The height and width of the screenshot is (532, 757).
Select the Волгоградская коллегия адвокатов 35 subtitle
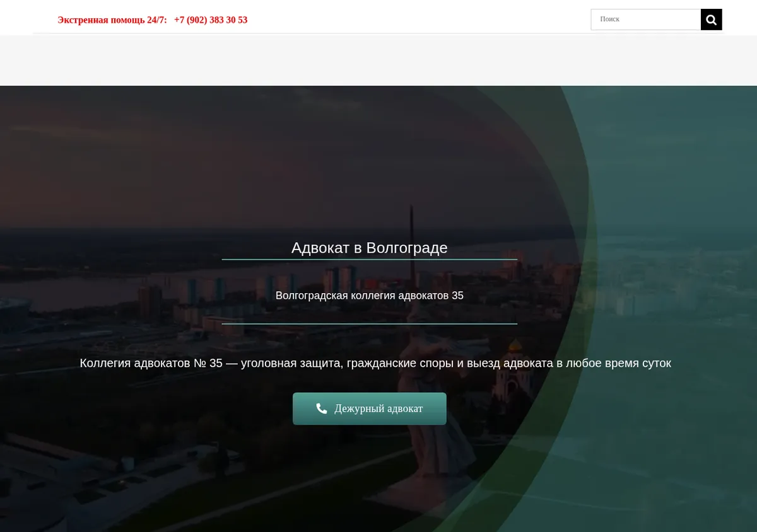coord(370,296)
